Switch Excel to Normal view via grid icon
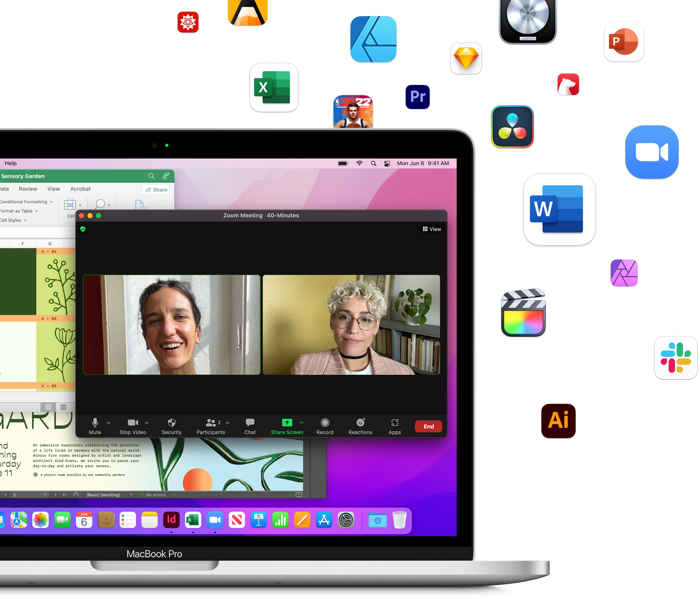This screenshot has height=599, width=700. tap(48, 407)
